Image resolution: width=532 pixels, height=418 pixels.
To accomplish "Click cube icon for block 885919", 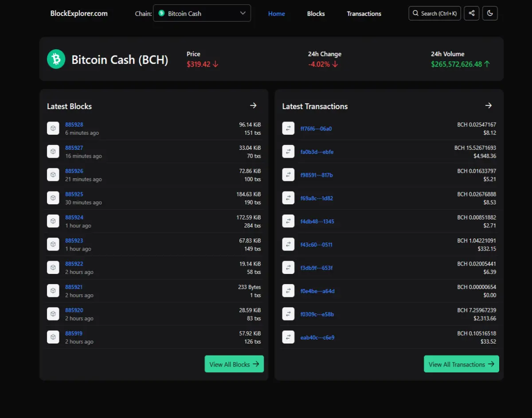I will pyautogui.click(x=53, y=337).
